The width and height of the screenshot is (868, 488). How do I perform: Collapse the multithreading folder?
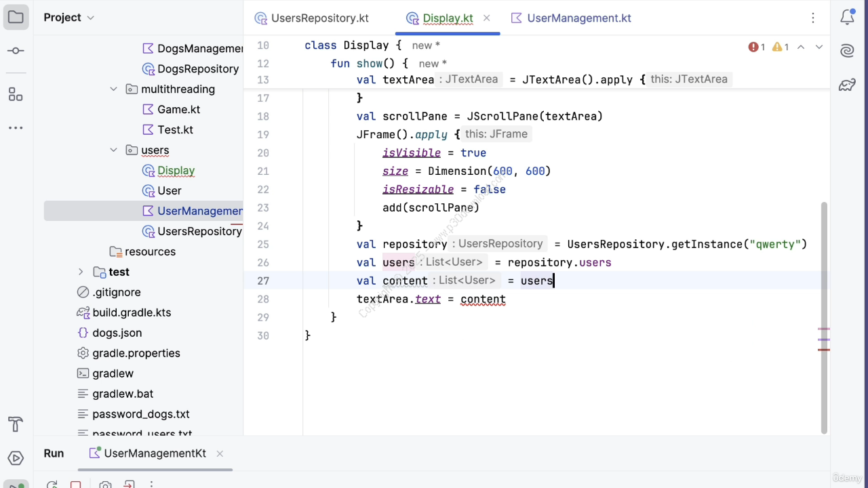pos(114,89)
